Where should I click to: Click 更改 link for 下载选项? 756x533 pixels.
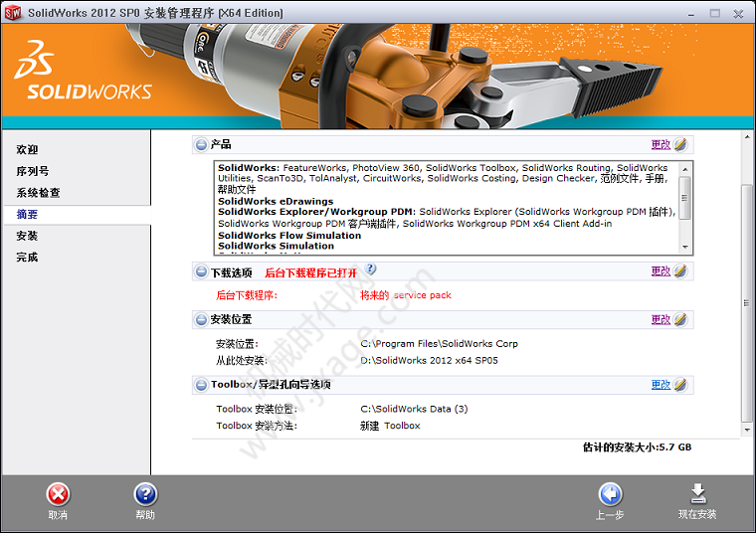pyautogui.click(x=661, y=271)
